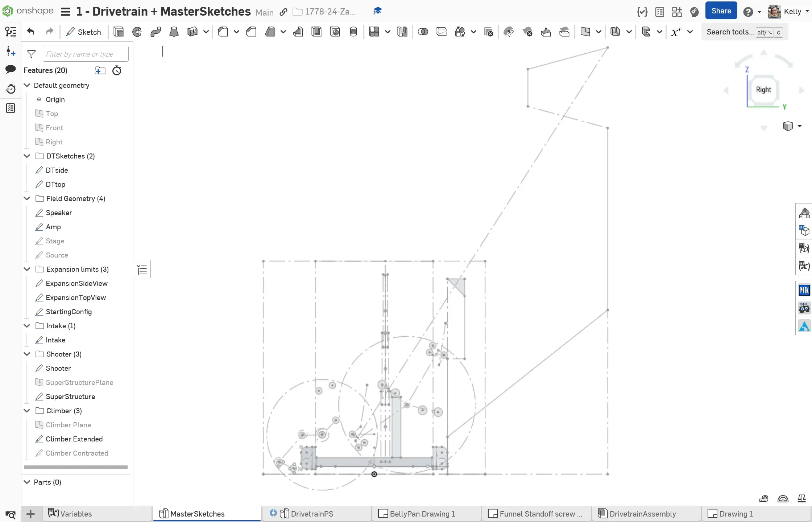This screenshot has height=522, width=812.
Task: Click the Share button
Action: [721, 11]
